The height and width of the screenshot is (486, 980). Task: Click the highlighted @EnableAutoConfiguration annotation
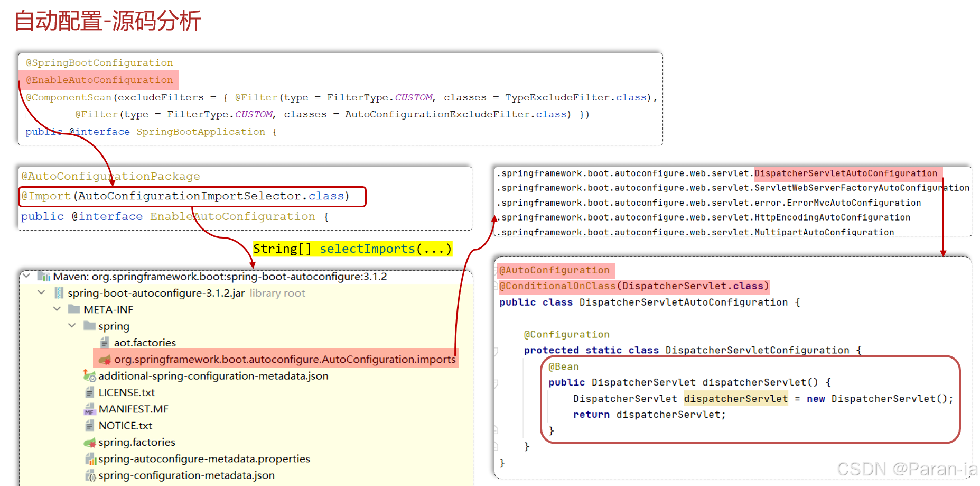pyautogui.click(x=99, y=80)
